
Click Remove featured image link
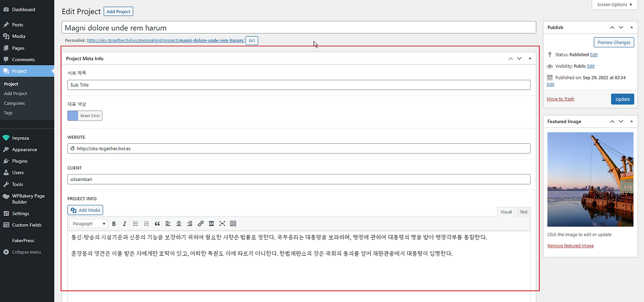tap(571, 246)
